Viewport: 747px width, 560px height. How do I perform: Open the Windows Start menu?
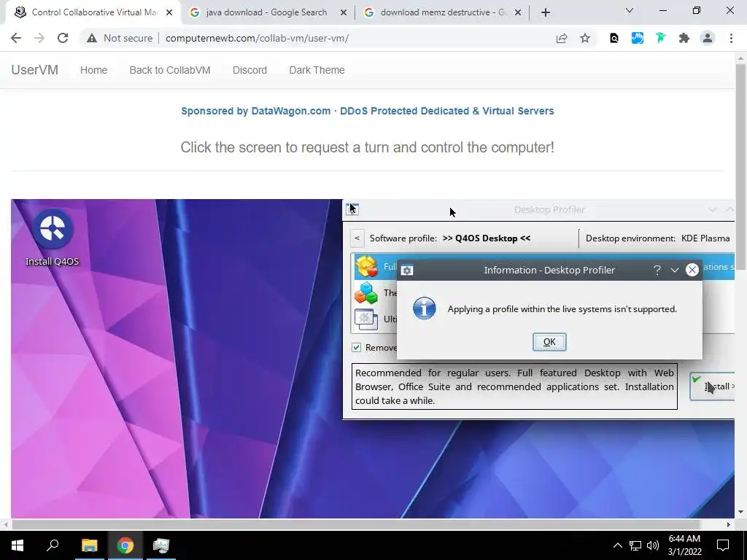[18, 545]
